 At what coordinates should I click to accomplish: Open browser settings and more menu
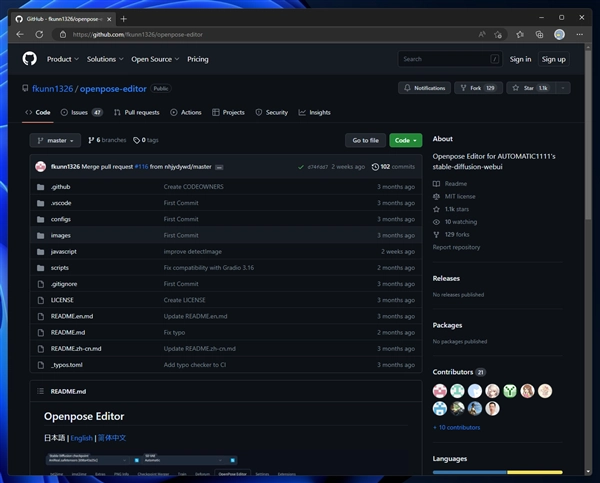click(580, 34)
